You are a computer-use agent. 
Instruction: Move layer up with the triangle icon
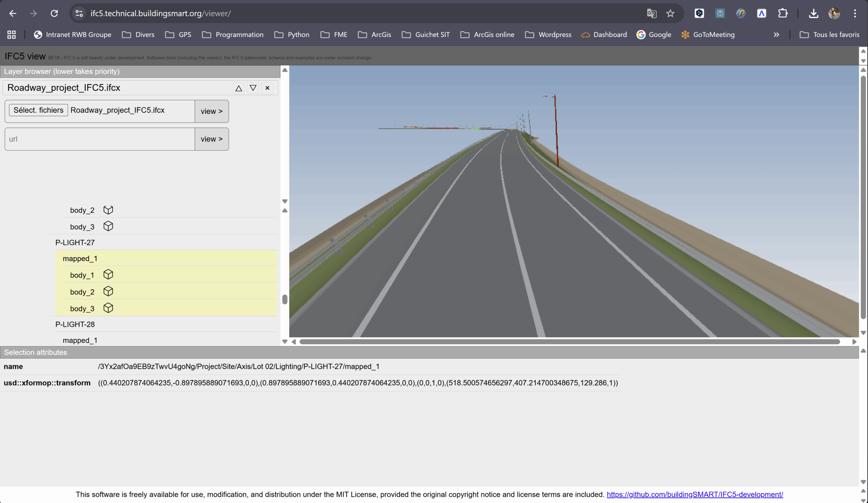(238, 88)
